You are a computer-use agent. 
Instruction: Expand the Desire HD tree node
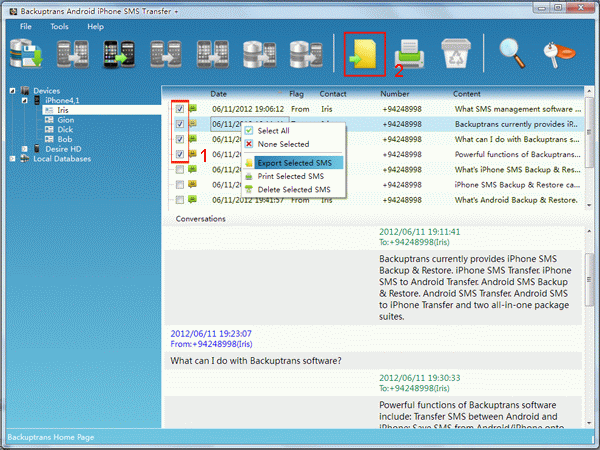(x=24, y=149)
